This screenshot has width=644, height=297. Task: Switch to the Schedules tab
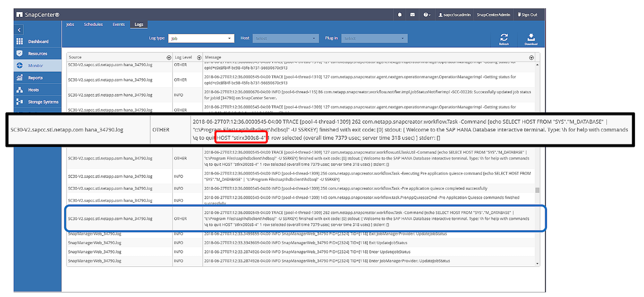point(93,25)
